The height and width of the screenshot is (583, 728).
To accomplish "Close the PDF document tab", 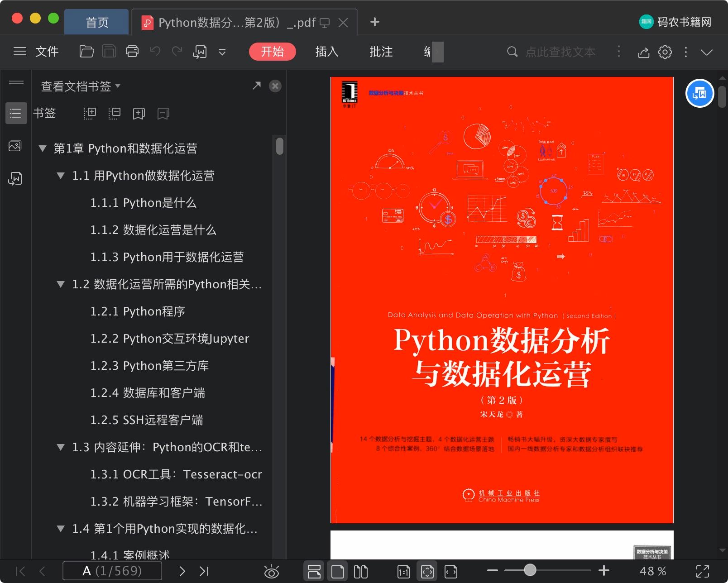I will pos(343,23).
